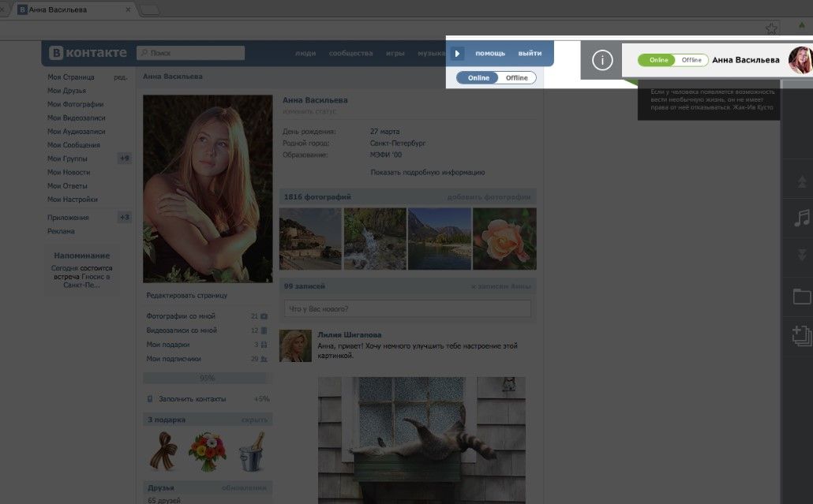Click the VKontakte logo
Screen dimensions: 813x504
(88, 53)
